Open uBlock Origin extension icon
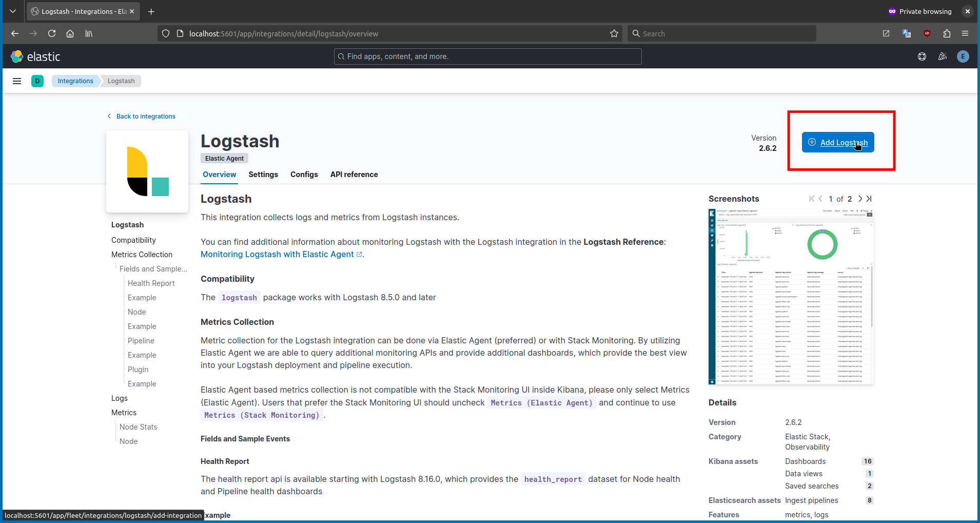This screenshot has width=980, height=523. 927,33
